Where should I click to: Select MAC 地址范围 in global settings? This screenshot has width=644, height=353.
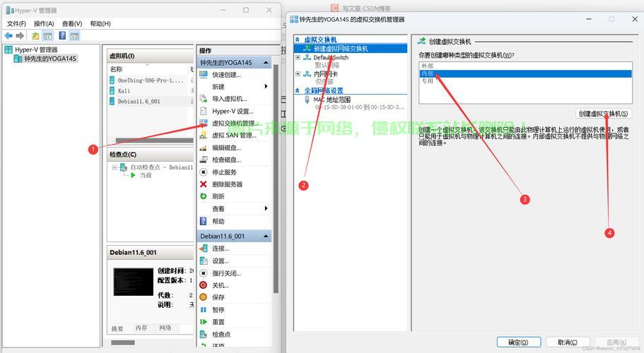coord(332,100)
